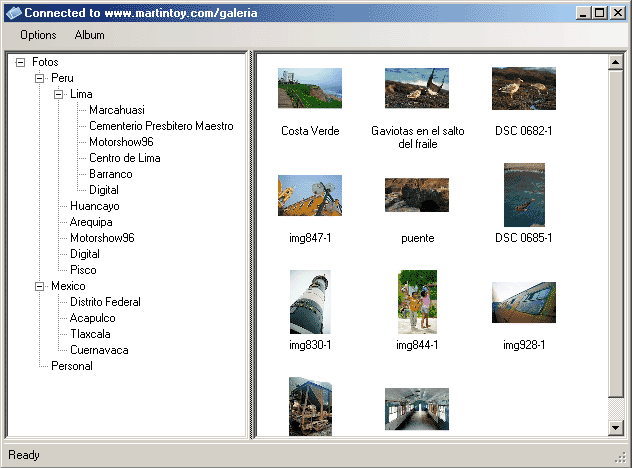Open the Album menu
Image resolution: width=632 pixels, height=468 pixels.
89,35
